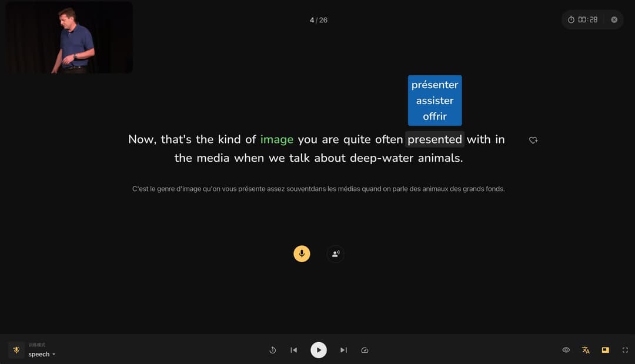635x364 pixels.
Task: Click the yellow subtitle panel icon
Action: pos(605,350)
